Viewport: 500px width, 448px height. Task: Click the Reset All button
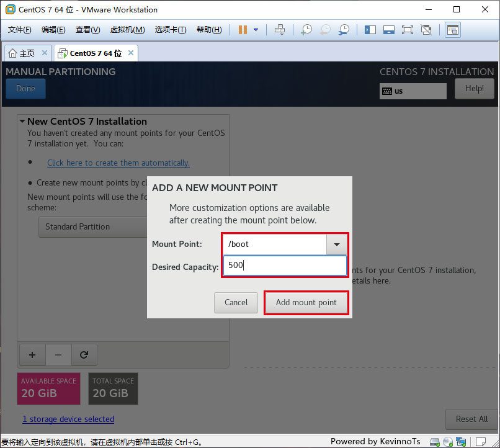(x=471, y=419)
